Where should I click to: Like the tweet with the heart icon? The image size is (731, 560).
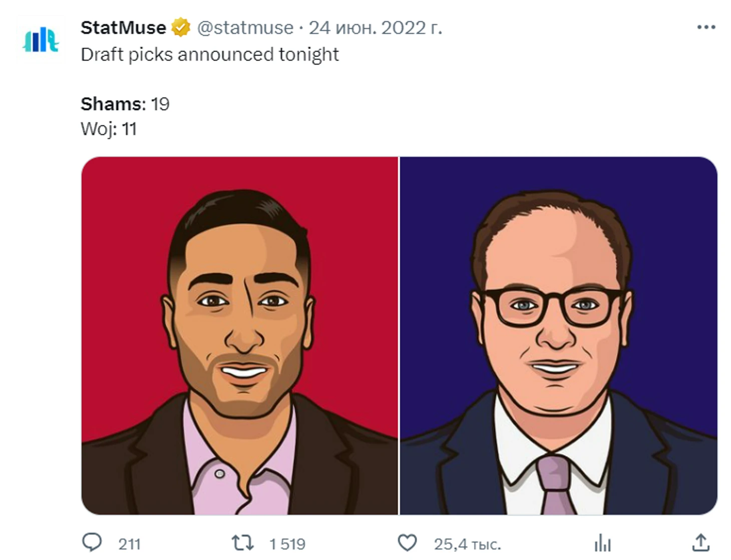click(407, 542)
